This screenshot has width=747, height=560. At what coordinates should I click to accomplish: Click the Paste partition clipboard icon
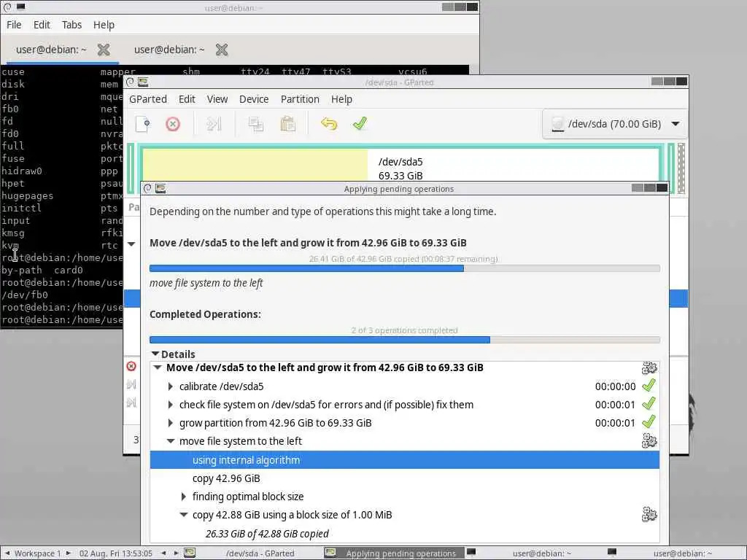coord(287,124)
